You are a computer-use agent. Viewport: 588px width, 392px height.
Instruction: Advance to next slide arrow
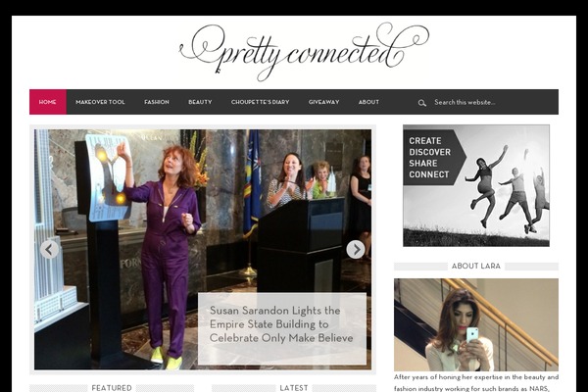click(x=356, y=250)
